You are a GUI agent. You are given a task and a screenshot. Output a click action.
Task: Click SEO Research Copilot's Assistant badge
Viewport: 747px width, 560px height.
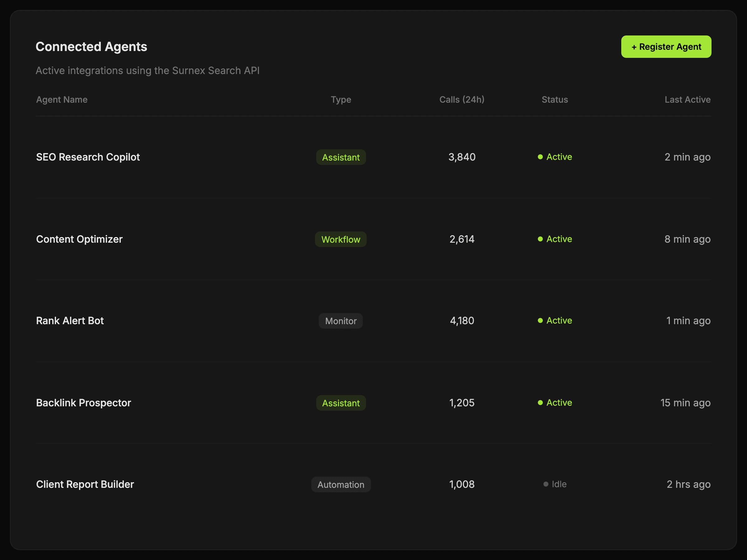point(341,157)
